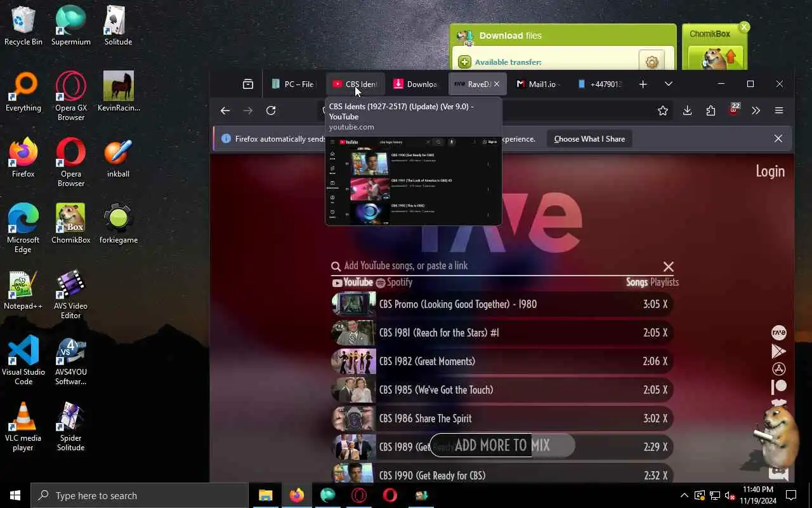Click the Add YouTube songs search field
812x508 pixels.
[x=495, y=266]
